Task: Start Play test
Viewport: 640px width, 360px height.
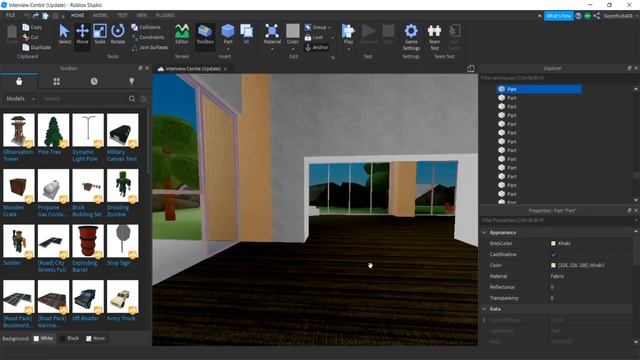Action: (348, 33)
